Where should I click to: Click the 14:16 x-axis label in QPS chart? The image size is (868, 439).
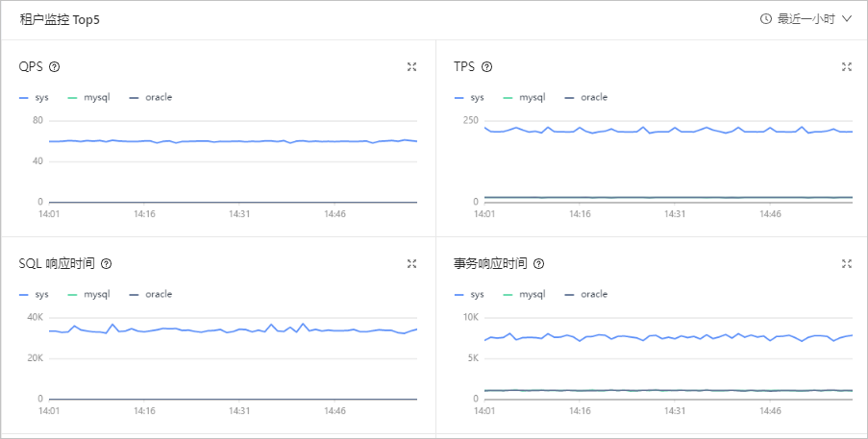pos(144,213)
